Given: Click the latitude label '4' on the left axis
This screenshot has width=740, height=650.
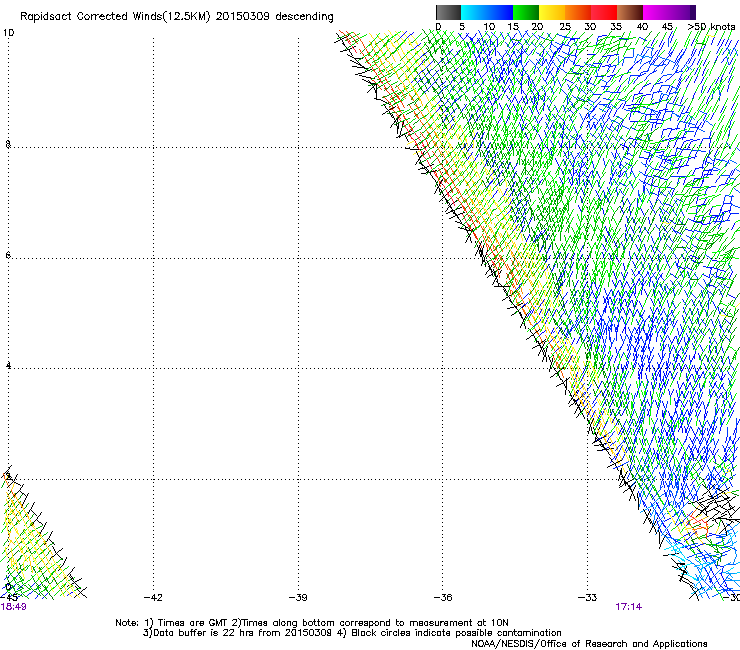Looking at the screenshot, I should pos(8,365).
